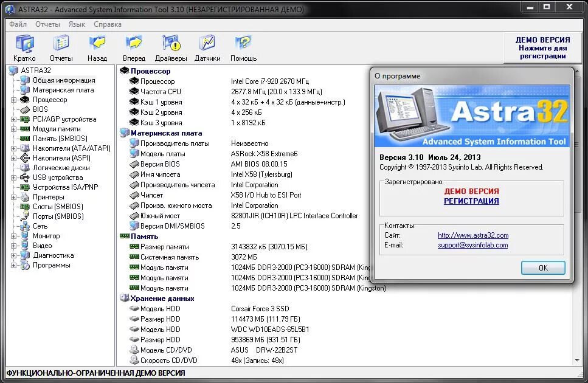The height and width of the screenshot is (383, 588).
Task: Open the Файл menu
Action: click(17, 24)
